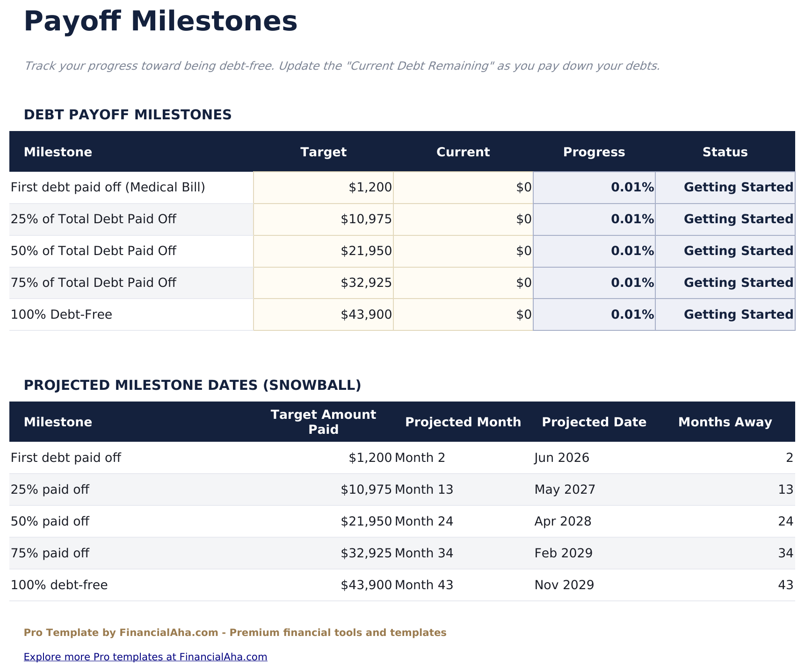
Task: Open the FinancialAha.com templates link
Action: coord(145,657)
